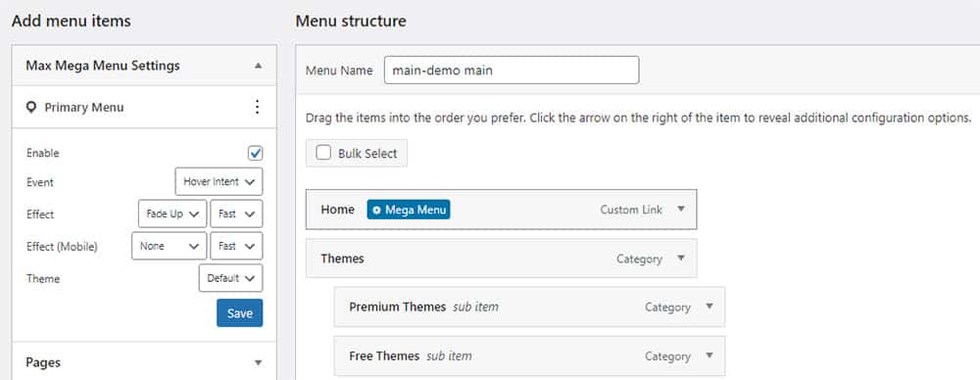Expand the Free Themes sub item arrow
The width and height of the screenshot is (980, 380).
tap(710, 356)
